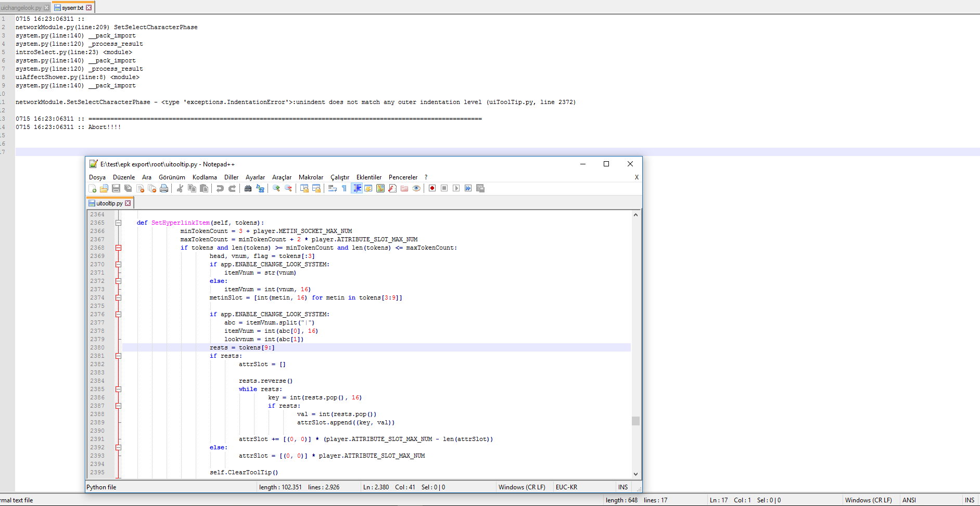Collapse fold marker at line 2385

118,389
